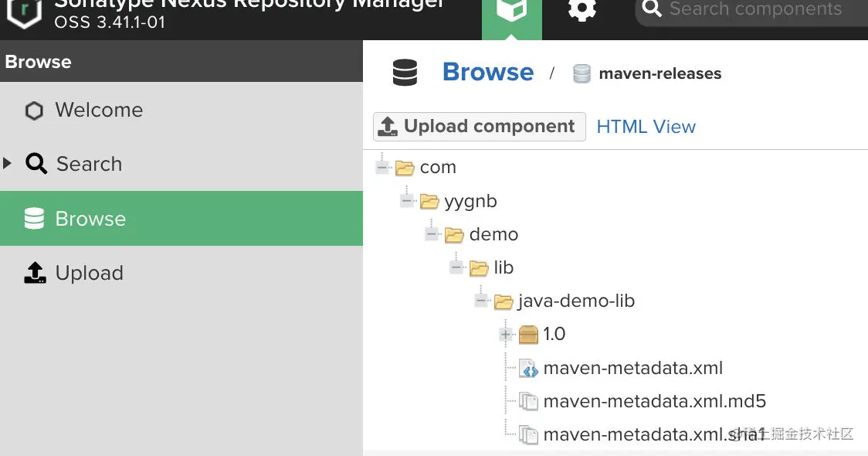Image resolution: width=868 pixels, height=456 pixels.
Task: Click the java-demo-lib folder icon
Action: [504, 301]
